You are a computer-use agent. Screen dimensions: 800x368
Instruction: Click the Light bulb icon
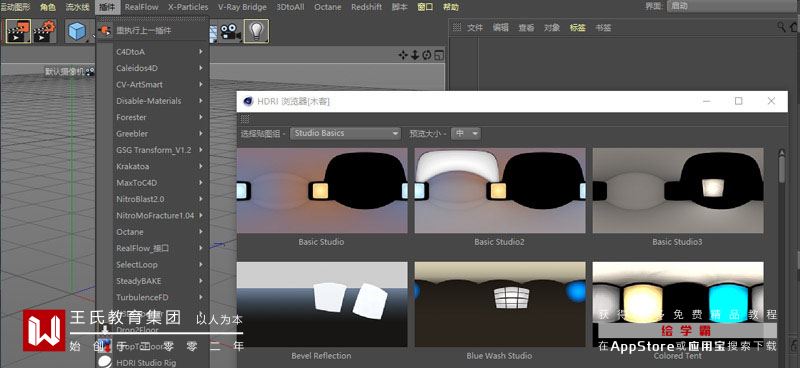point(256,32)
